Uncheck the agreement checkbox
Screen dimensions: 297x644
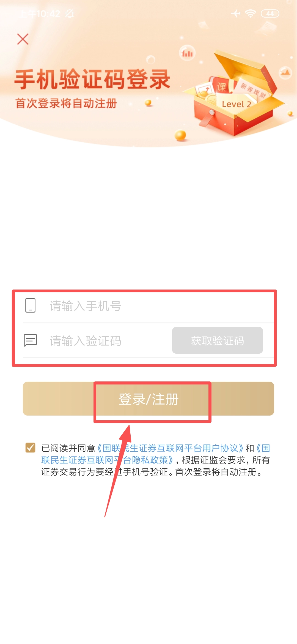coord(30,447)
